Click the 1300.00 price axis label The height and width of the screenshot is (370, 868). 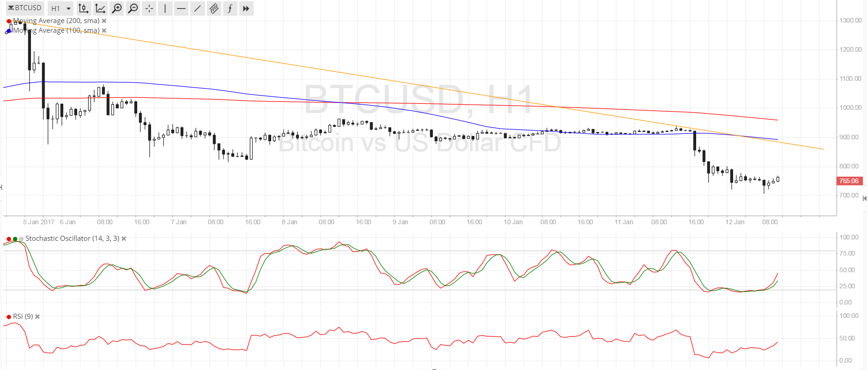(850, 20)
